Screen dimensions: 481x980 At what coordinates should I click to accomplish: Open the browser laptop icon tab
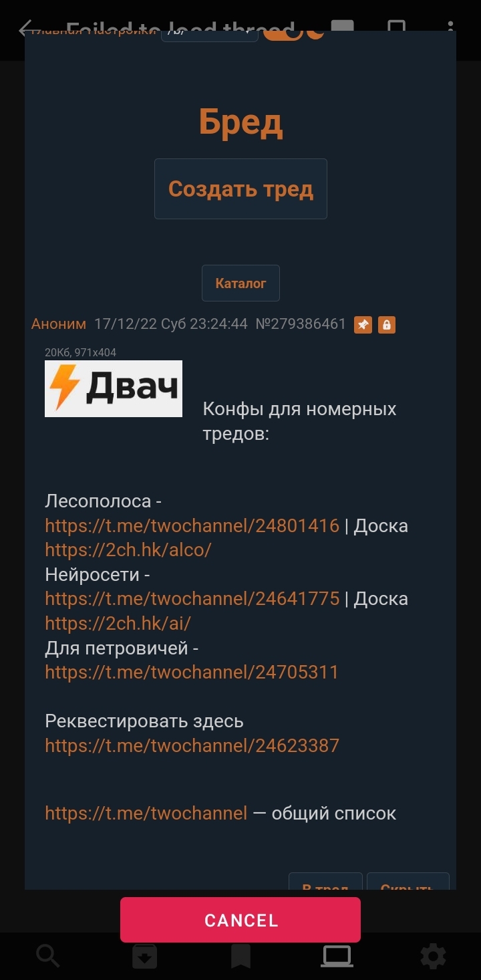(337, 956)
